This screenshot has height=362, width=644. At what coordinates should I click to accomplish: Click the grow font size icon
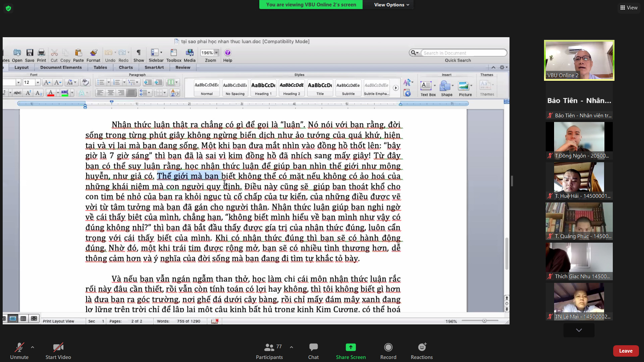click(47, 82)
